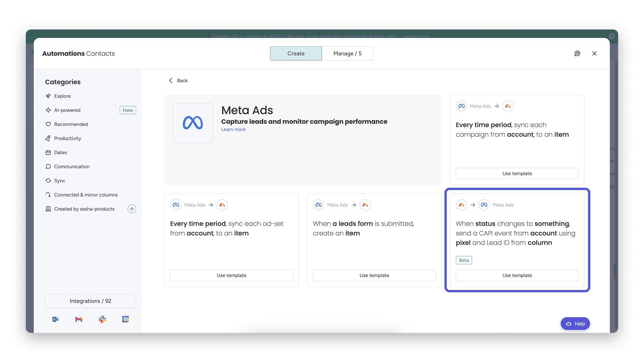This screenshot has width=644, height=362.
Task: Click the Help button
Action: tap(575, 324)
